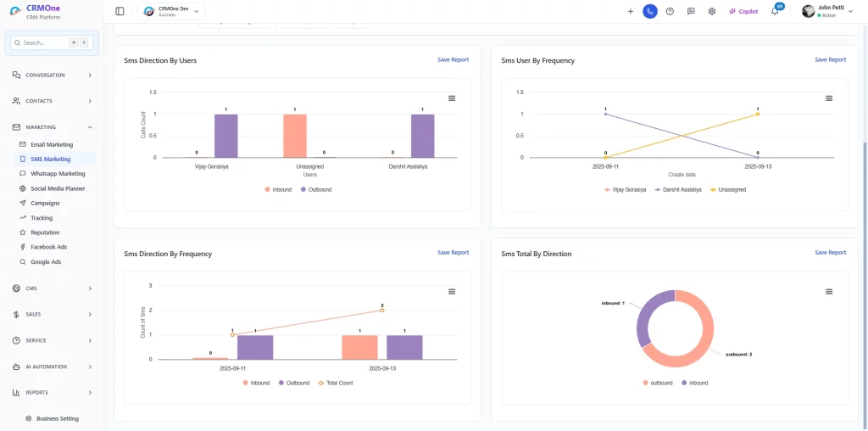868x431 pixels.
Task: Open Email Marketing page
Action: 52,144
